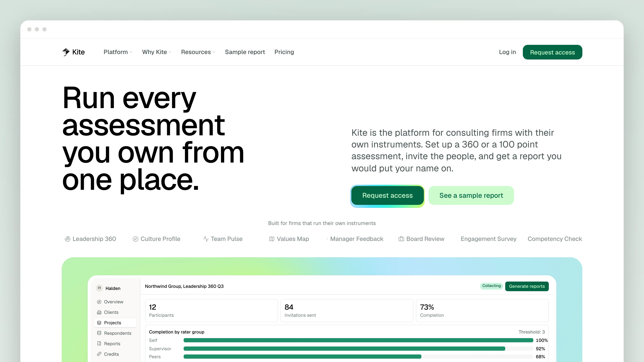Click Request access in the navbar
This screenshot has height=362, width=644.
pyautogui.click(x=553, y=52)
